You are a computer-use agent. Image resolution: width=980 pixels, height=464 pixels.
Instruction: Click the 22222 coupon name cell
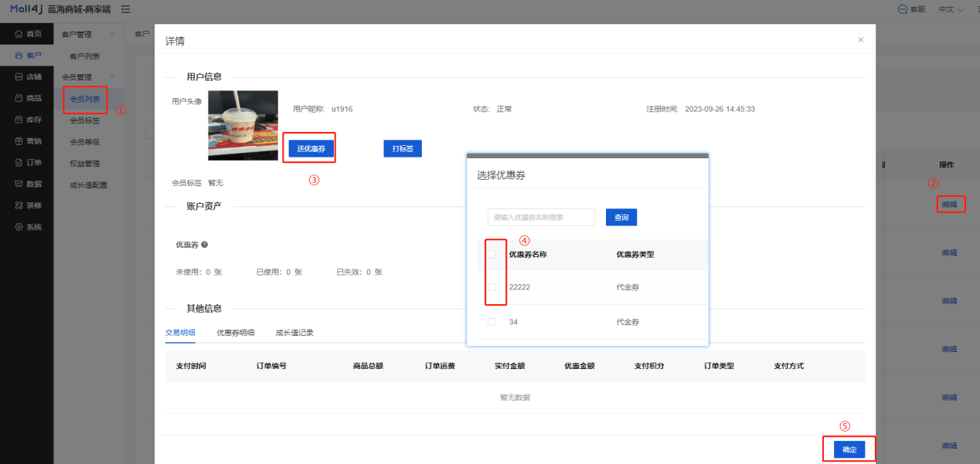[x=519, y=287]
